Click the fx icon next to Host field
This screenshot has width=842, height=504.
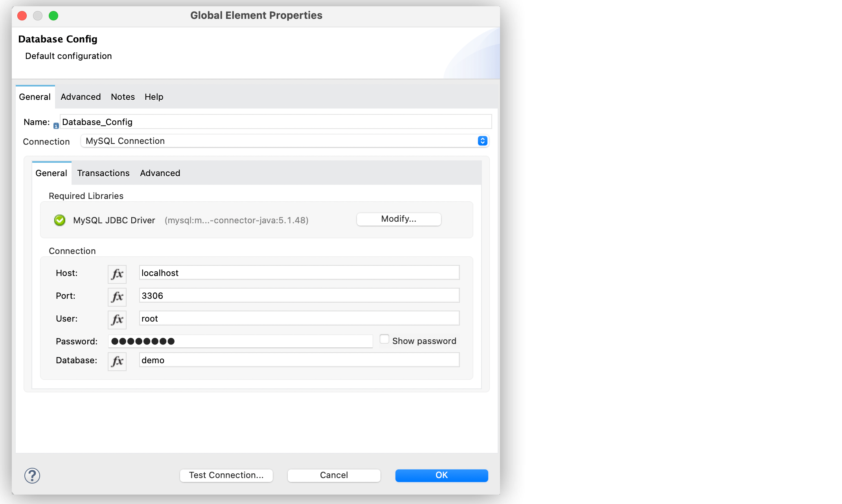pyautogui.click(x=117, y=273)
